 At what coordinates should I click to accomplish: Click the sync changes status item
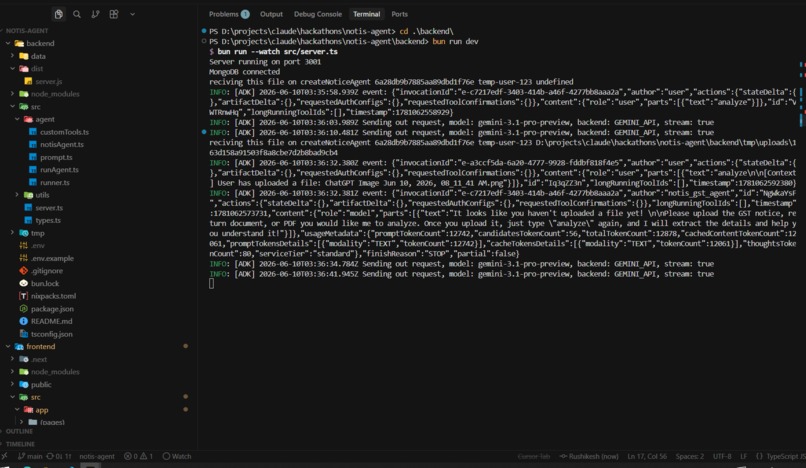coord(59,456)
